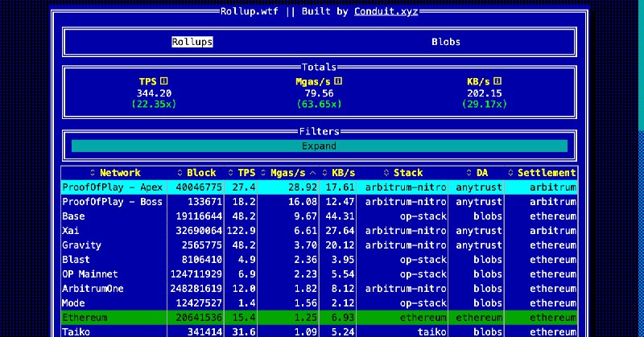Select the Rollups tab

pos(192,42)
